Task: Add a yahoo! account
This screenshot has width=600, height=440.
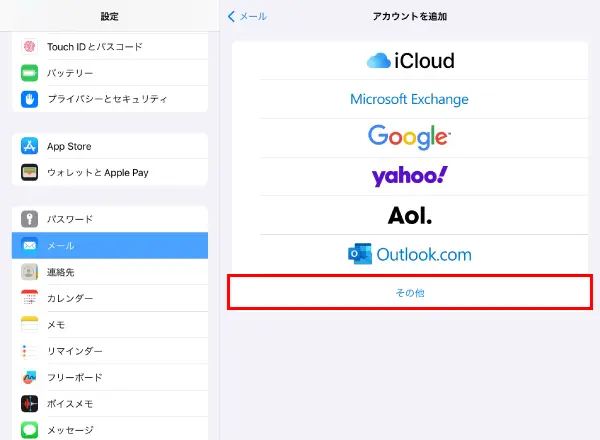Action: [x=409, y=176]
